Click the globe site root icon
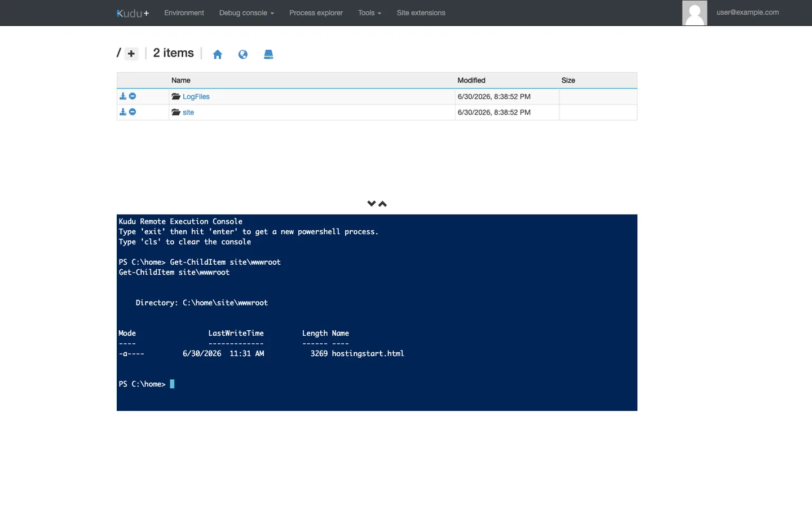 click(x=243, y=54)
